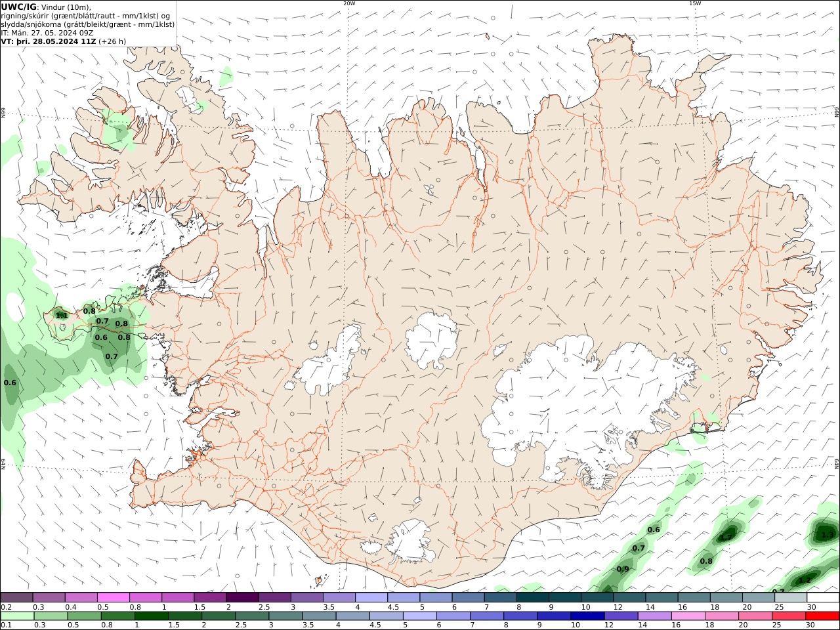Click the Hofsjökull glacier in central Iceland
Image resolution: width=840 pixels, height=630 pixels.
click(x=432, y=340)
